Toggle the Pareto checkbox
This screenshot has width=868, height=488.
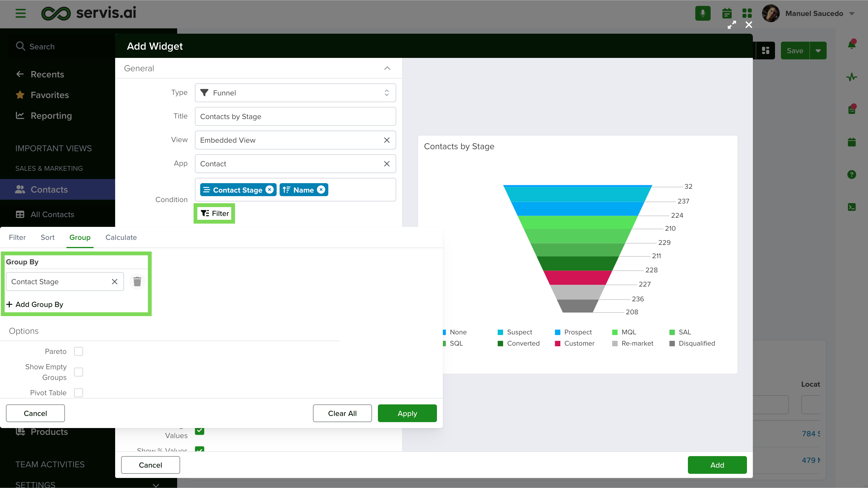coord(79,352)
